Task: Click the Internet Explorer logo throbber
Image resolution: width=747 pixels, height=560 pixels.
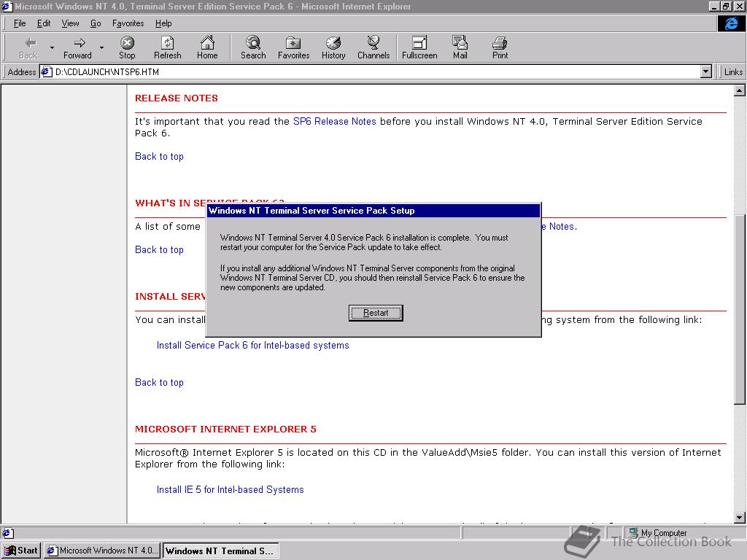Action: (x=731, y=23)
